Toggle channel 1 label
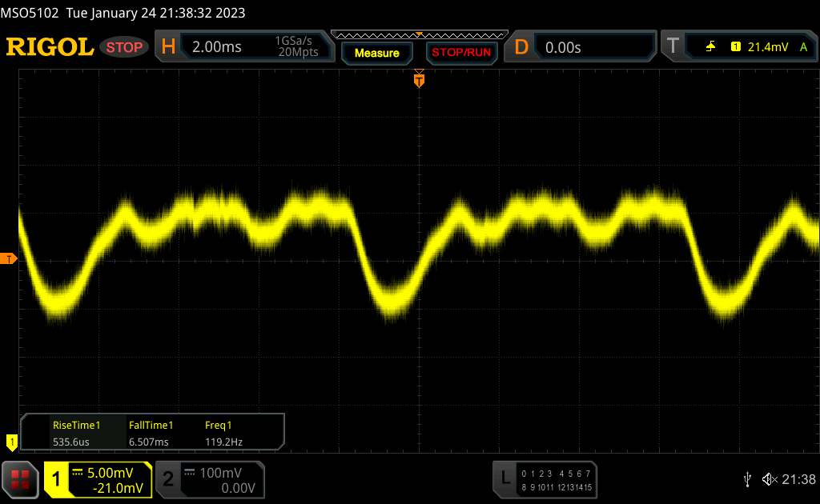 [56, 479]
